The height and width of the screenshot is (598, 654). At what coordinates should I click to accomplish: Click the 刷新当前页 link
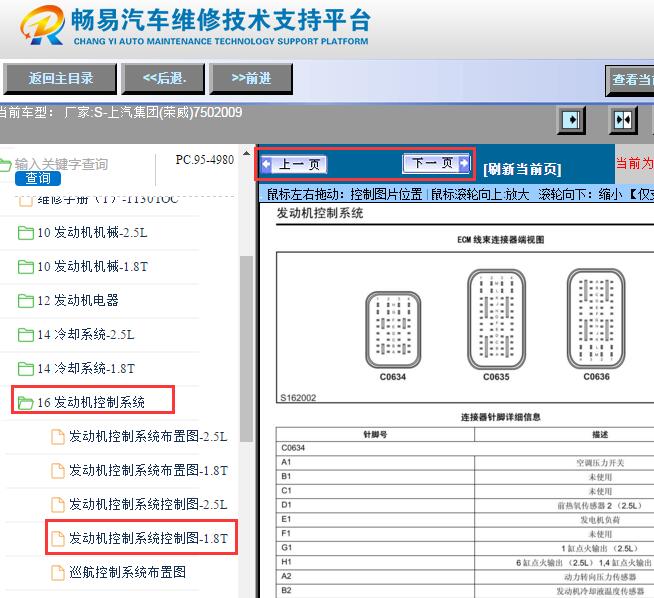point(522,169)
